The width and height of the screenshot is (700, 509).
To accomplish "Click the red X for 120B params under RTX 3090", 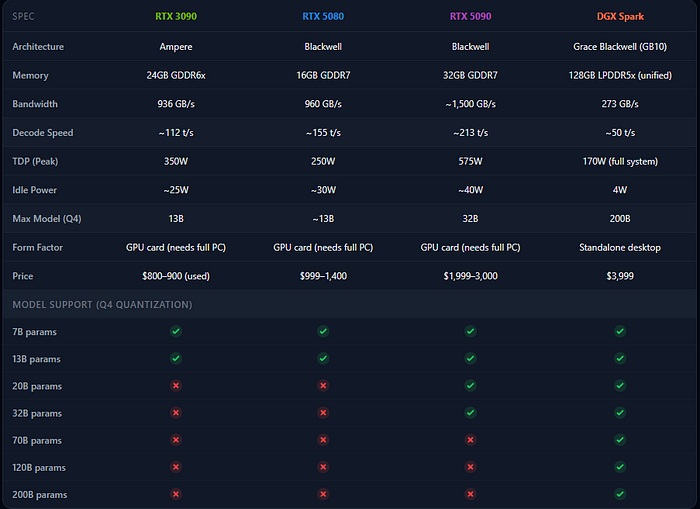I will pyautogui.click(x=176, y=466).
